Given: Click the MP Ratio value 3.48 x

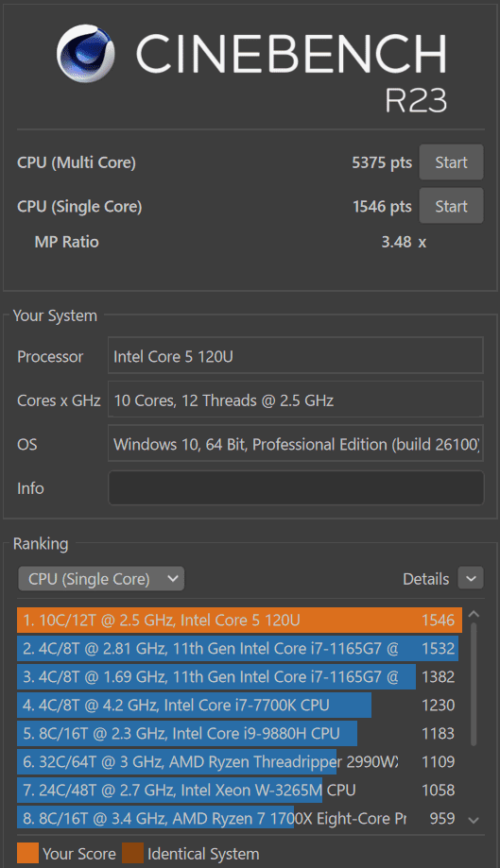Looking at the screenshot, I should point(404,242).
